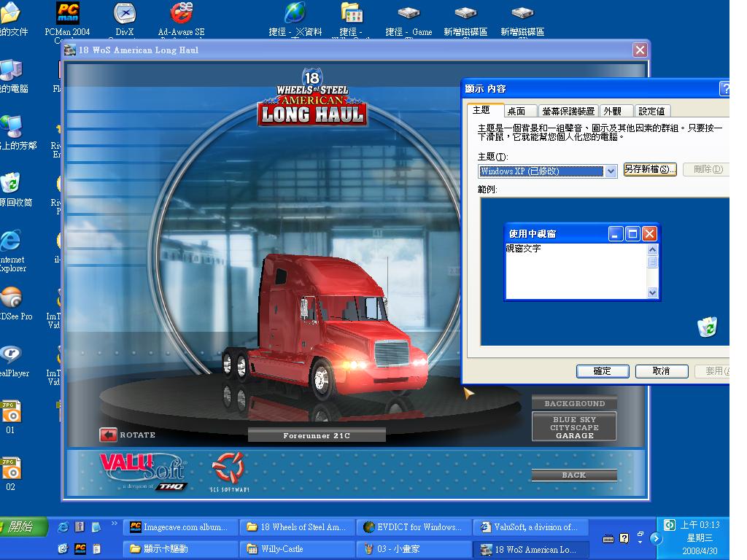Open PCMan 2004 desktop shortcut
This screenshot has width=747, height=560.
(x=67, y=13)
